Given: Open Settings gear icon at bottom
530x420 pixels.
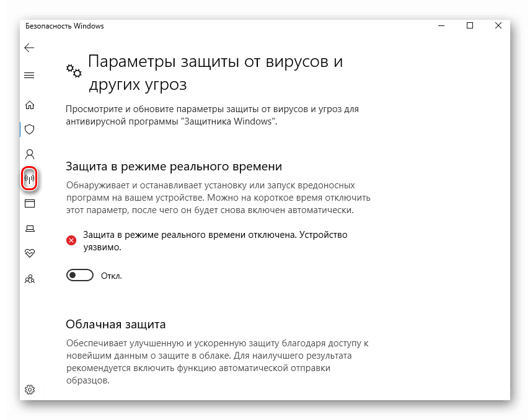Looking at the screenshot, I should point(30,390).
